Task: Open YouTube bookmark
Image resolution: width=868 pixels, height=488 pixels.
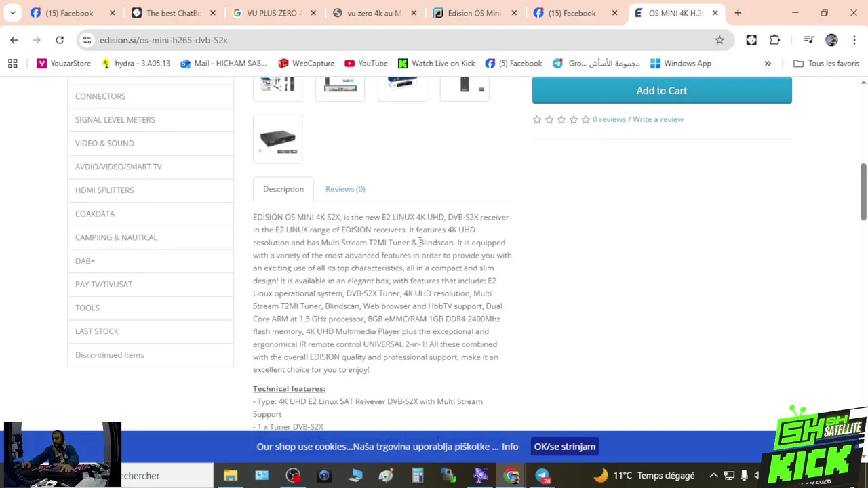Action: click(366, 64)
